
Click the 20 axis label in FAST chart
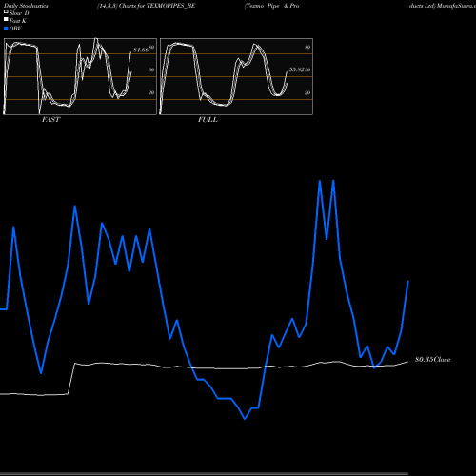[151, 92]
